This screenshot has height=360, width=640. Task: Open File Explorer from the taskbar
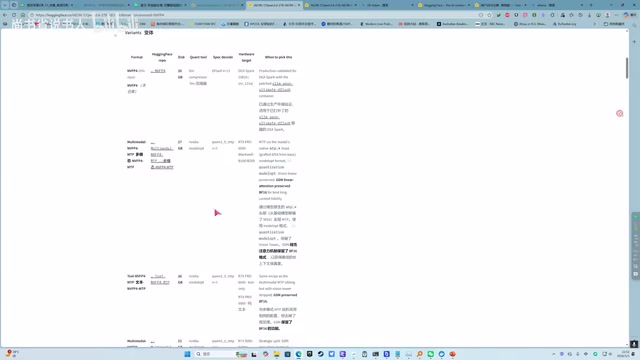pyautogui.click(x=276, y=354)
